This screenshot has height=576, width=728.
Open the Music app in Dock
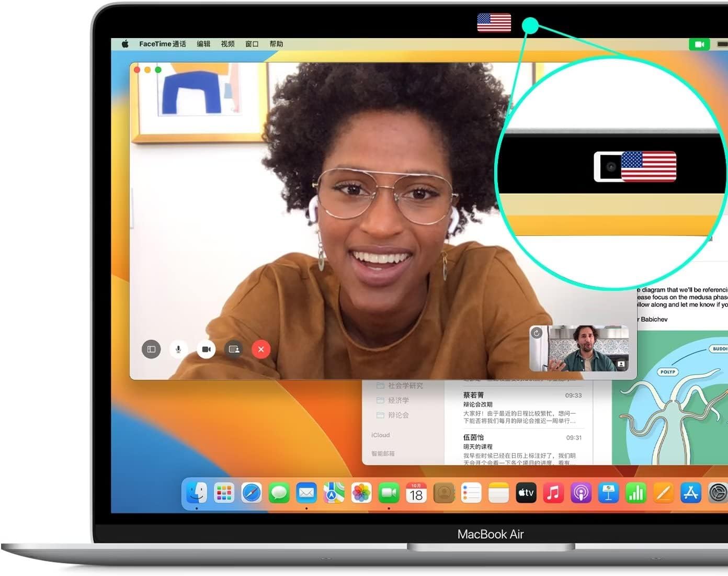tap(553, 493)
